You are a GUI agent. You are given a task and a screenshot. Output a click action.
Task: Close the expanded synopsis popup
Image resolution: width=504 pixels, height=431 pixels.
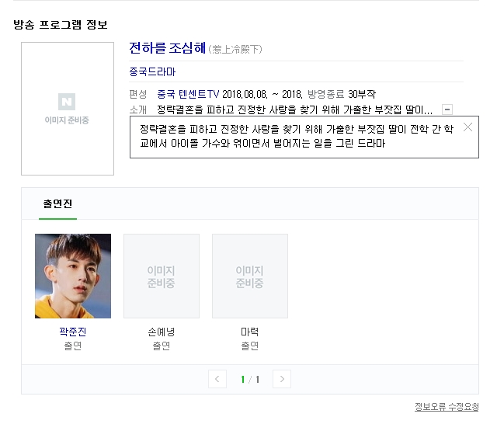pyautogui.click(x=468, y=127)
